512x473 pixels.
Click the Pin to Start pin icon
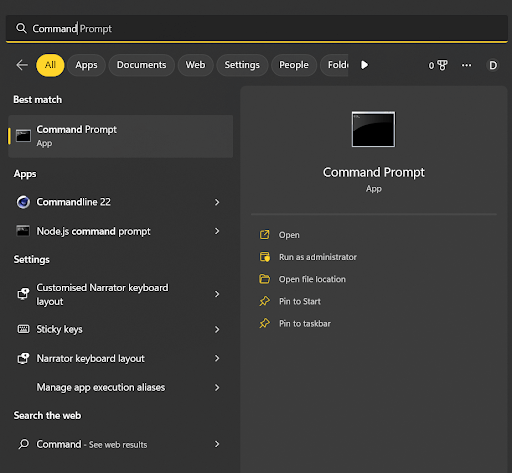(265, 301)
